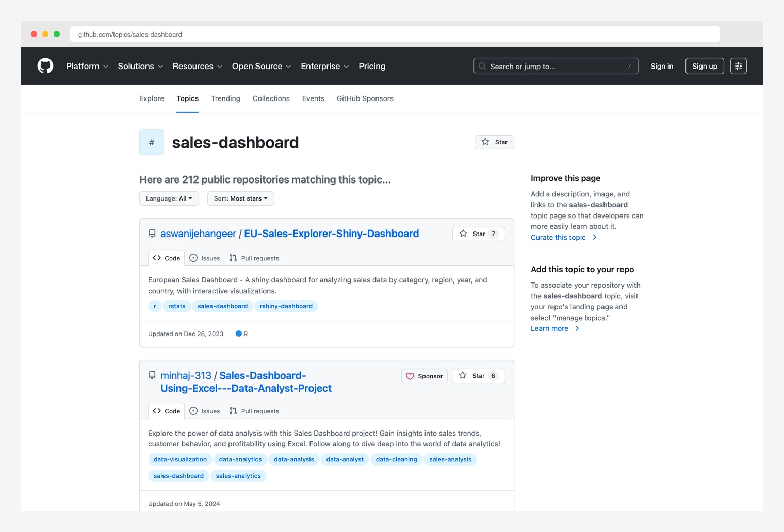Open Code tab of EU-Sales-Explorer repository

coord(167,258)
